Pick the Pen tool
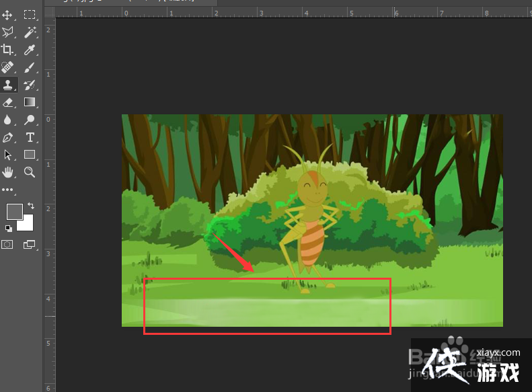Viewport: 532px width, 392px height. pyautogui.click(x=8, y=137)
